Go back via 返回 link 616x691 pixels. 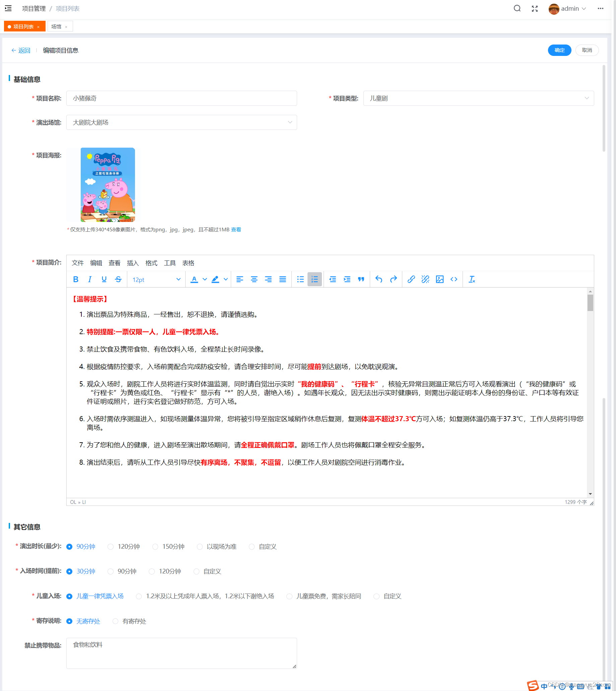tap(21, 51)
